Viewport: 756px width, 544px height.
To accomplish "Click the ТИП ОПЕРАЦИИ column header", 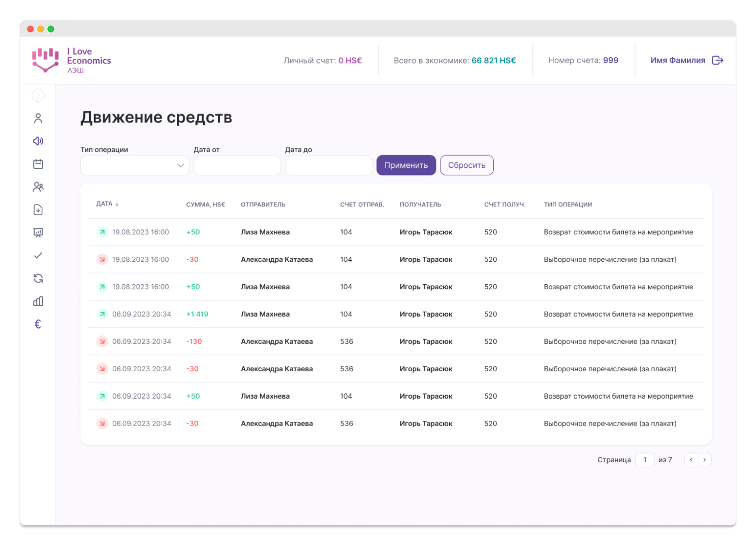I will (568, 204).
